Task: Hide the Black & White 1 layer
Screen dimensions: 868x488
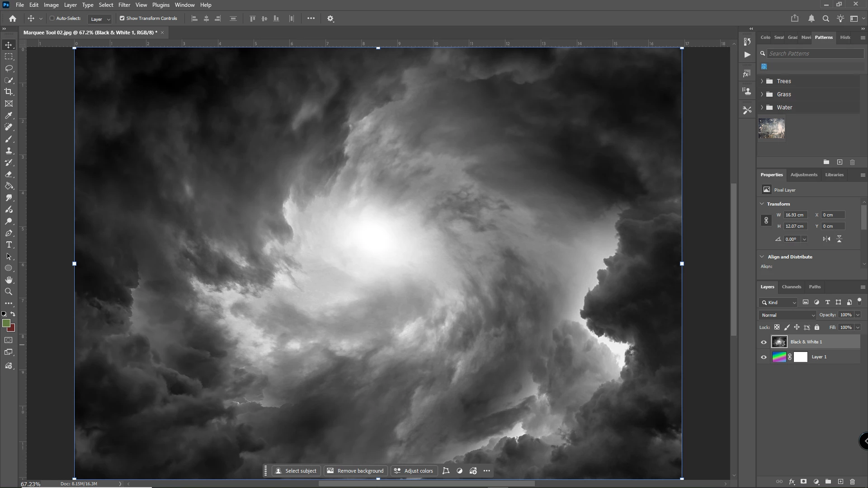Action: point(764,342)
